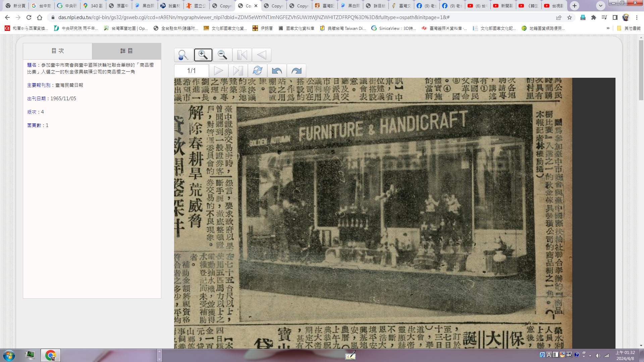Image resolution: width=644 pixels, height=362 pixels.
Task: Open the Chrome extensions puzzle menu
Action: (x=594, y=17)
